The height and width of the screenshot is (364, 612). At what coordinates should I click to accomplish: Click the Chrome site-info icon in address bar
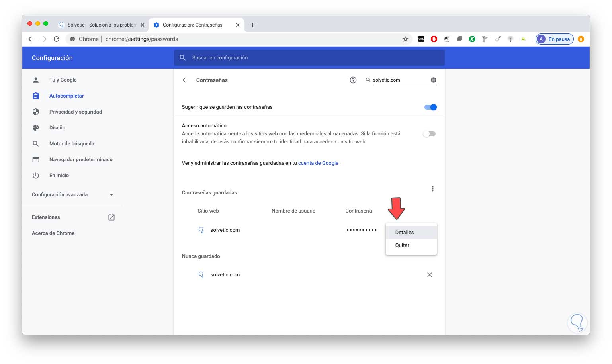point(72,39)
